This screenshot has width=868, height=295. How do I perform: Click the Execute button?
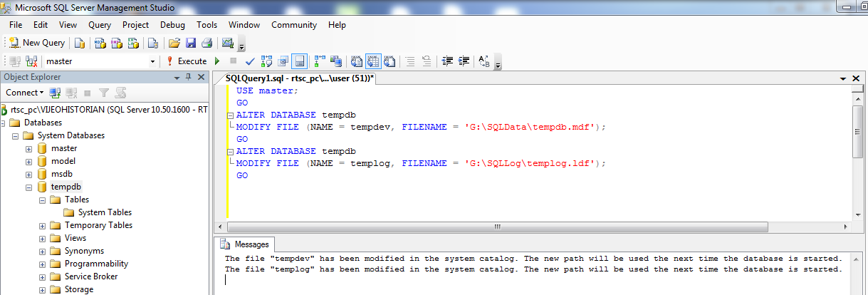coord(186,61)
